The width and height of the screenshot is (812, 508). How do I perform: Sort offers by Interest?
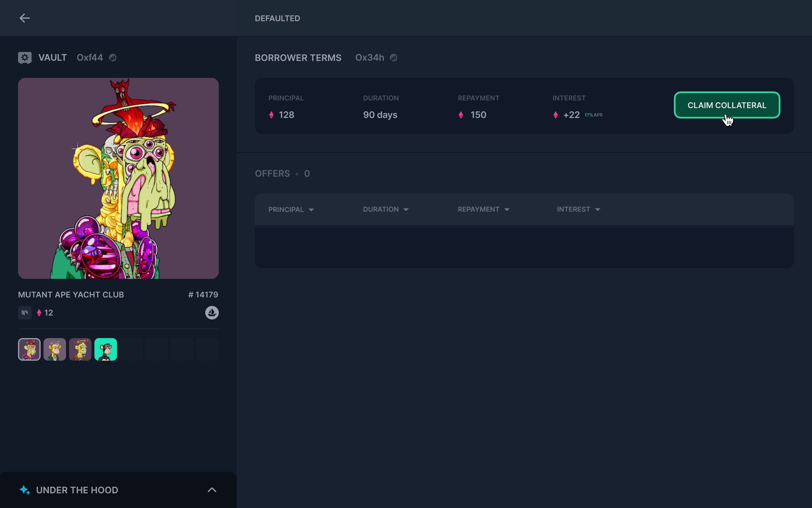point(578,210)
